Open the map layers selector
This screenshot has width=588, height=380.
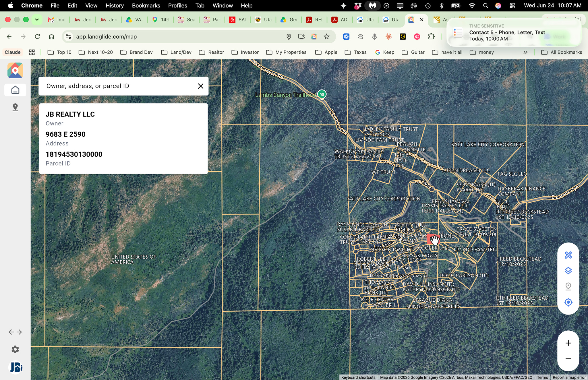[x=568, y=271]
